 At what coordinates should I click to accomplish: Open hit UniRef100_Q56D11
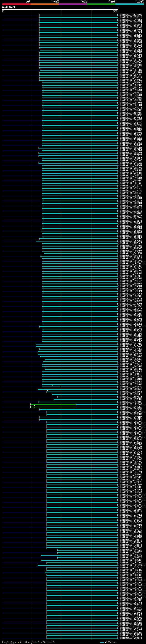click(x=131, y=17)
